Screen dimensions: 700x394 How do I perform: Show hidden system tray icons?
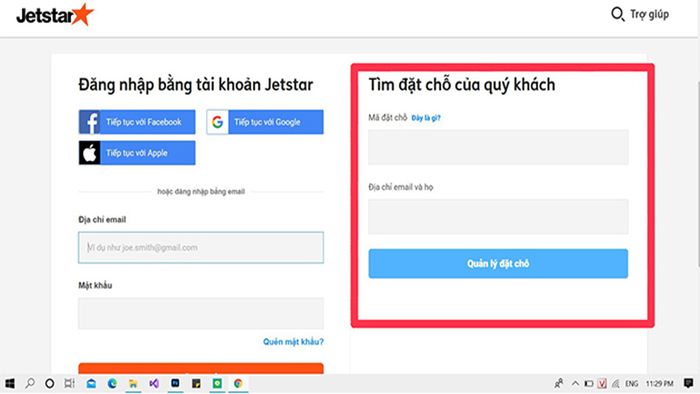(x=575, y=383)
